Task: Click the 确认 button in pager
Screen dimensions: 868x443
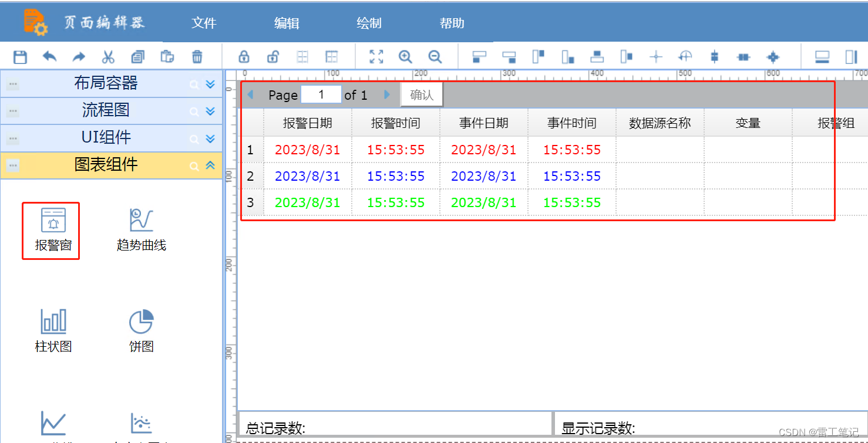Action: (x=422, y=95)
